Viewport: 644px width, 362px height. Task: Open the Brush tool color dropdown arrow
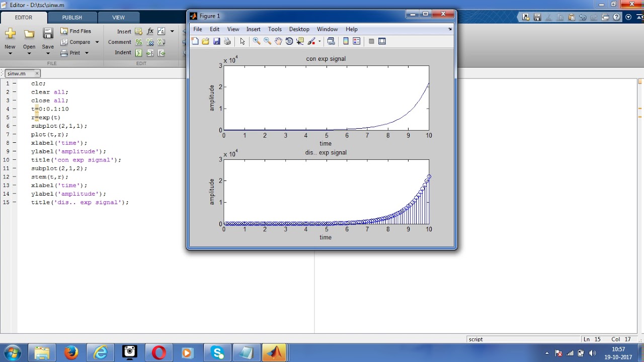click(x=319, y=42)
